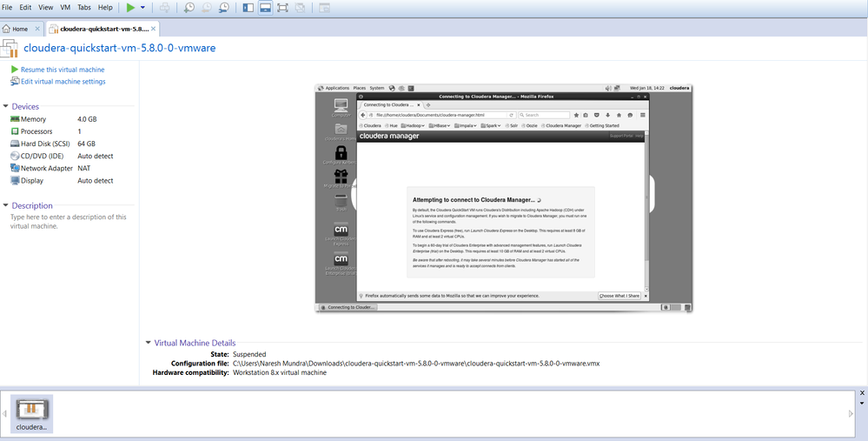Click the description text field
This screenshot has height=441, width=868.
[x=69, y=222]
